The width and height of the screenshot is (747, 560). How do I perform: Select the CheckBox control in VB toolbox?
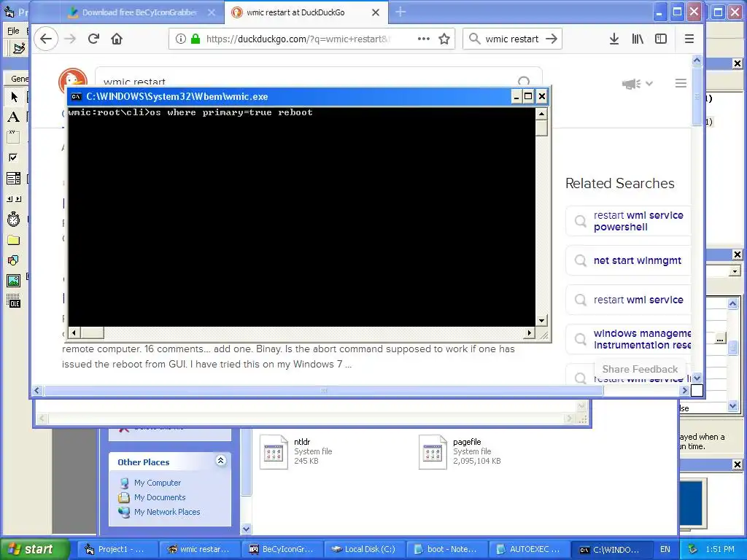click(14, 157)
